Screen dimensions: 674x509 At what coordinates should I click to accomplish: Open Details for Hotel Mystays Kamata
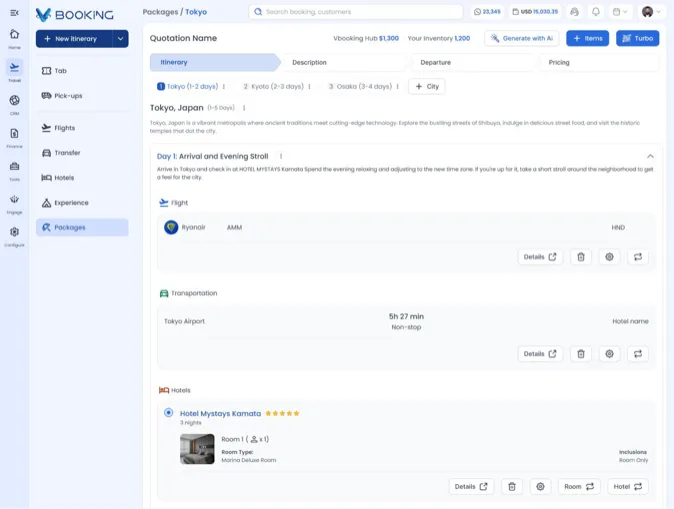[x=471, y=487]
